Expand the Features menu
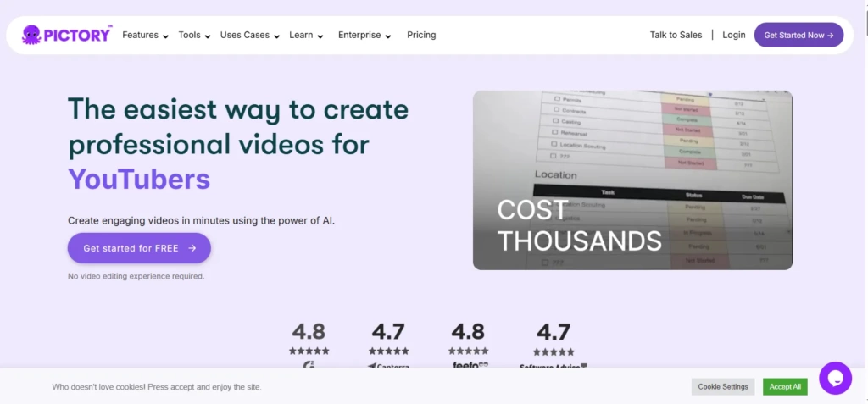This screenshot has width=868, height=404. (145, 35)
